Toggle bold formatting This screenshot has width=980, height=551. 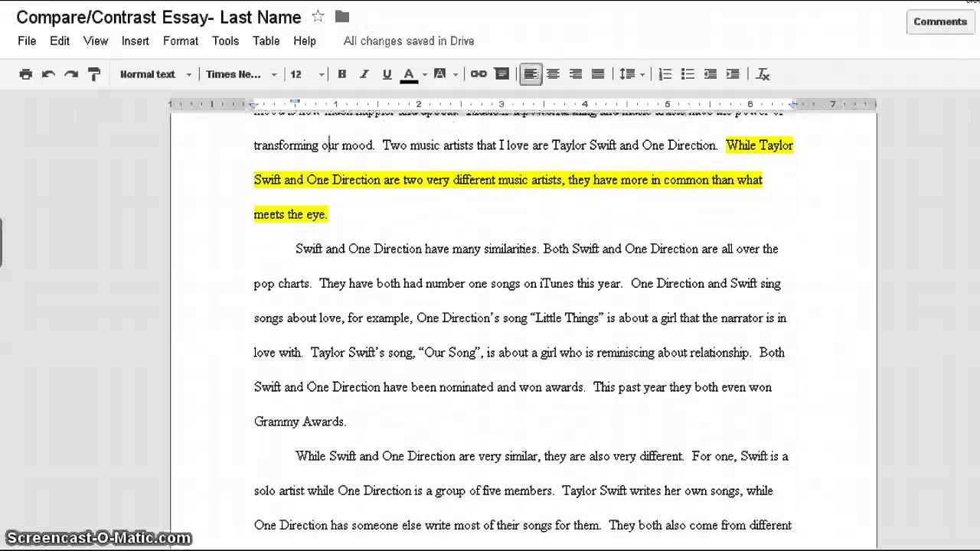[342, 74]
